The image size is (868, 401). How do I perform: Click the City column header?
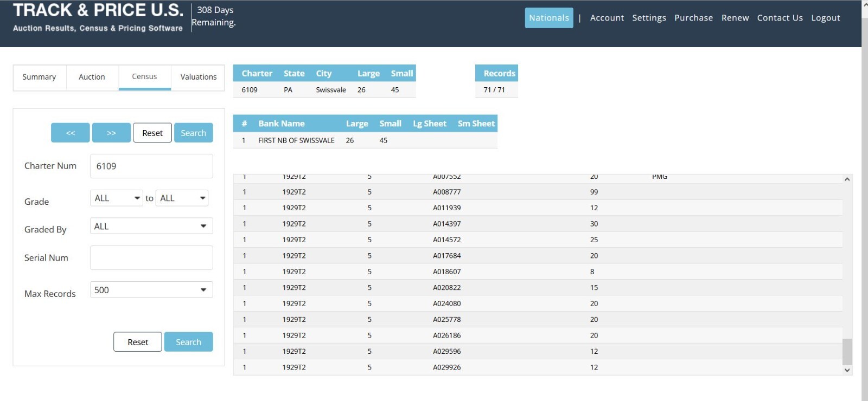pos(324,73)
